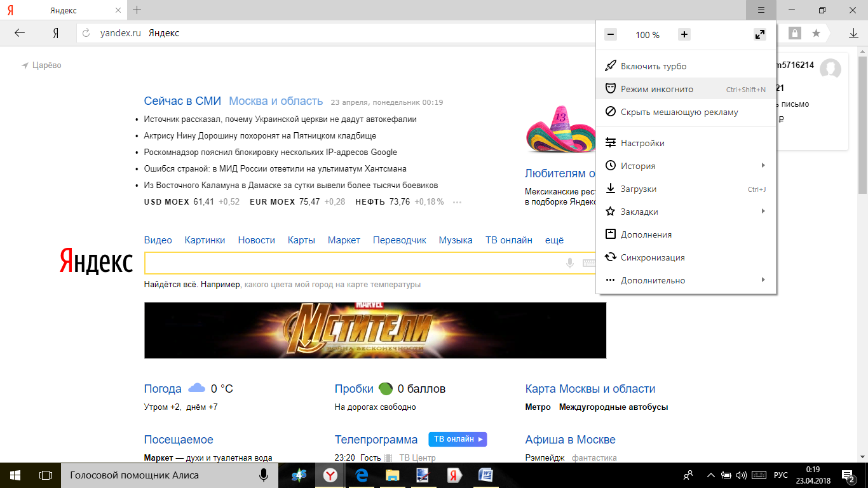Open 'Режим инкогнито' from the menu
Screen dimensions: 868x488
tap(686, 89)
